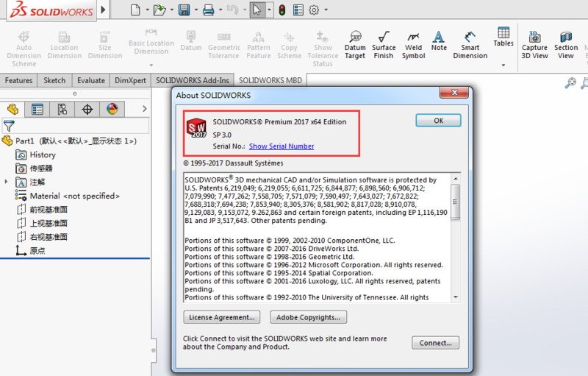The width and height of the screenshot is (588, 376).
Task: Click the Section View tool
Action: click(x=566, y=45)
